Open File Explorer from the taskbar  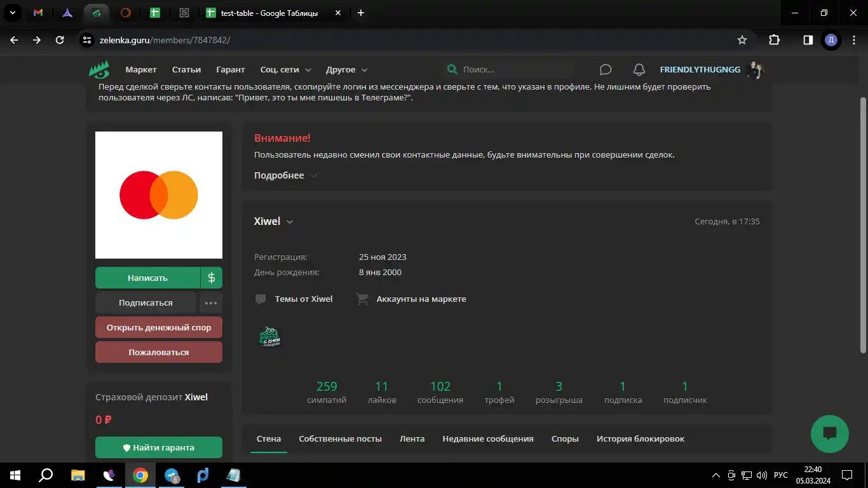pos(78,475)
